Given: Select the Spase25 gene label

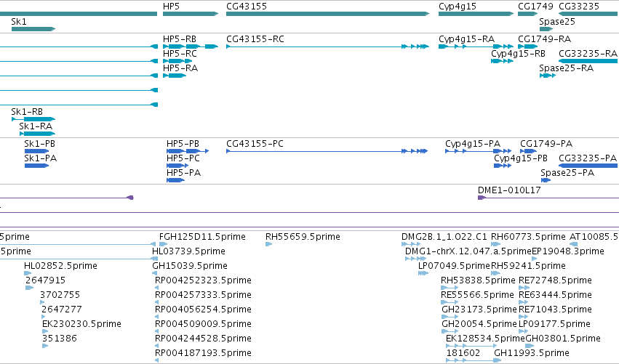Looking at the screenshot, I should (557, 22).
